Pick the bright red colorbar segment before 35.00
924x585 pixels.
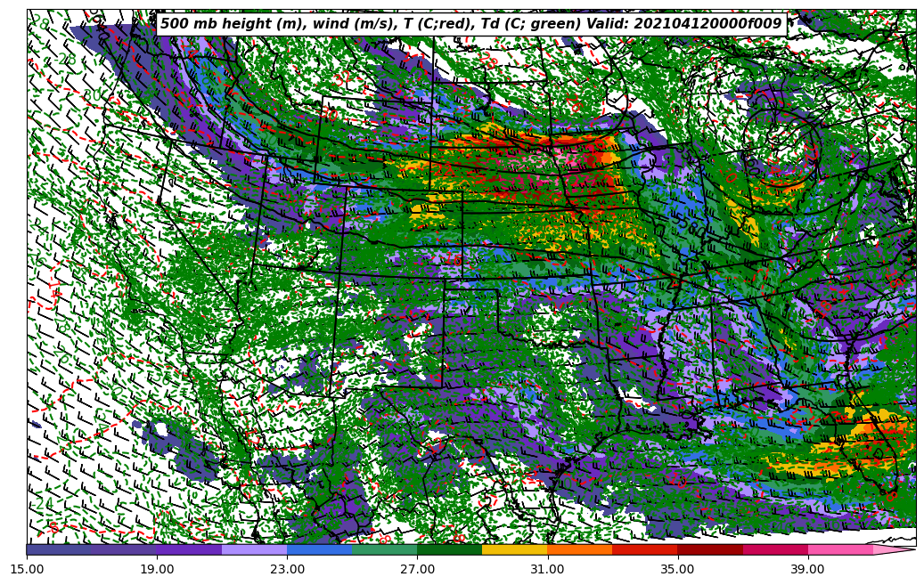(x=645, y=549)
